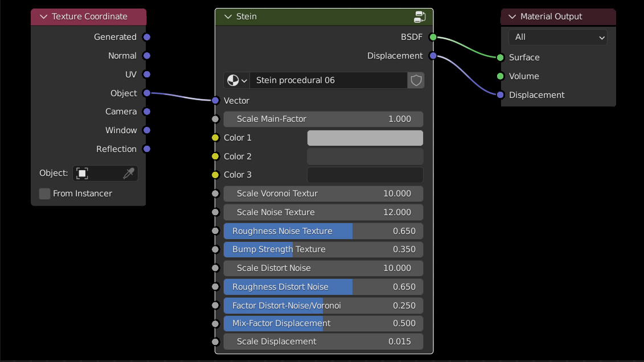Click the fake user shield icon

point(416,80)
